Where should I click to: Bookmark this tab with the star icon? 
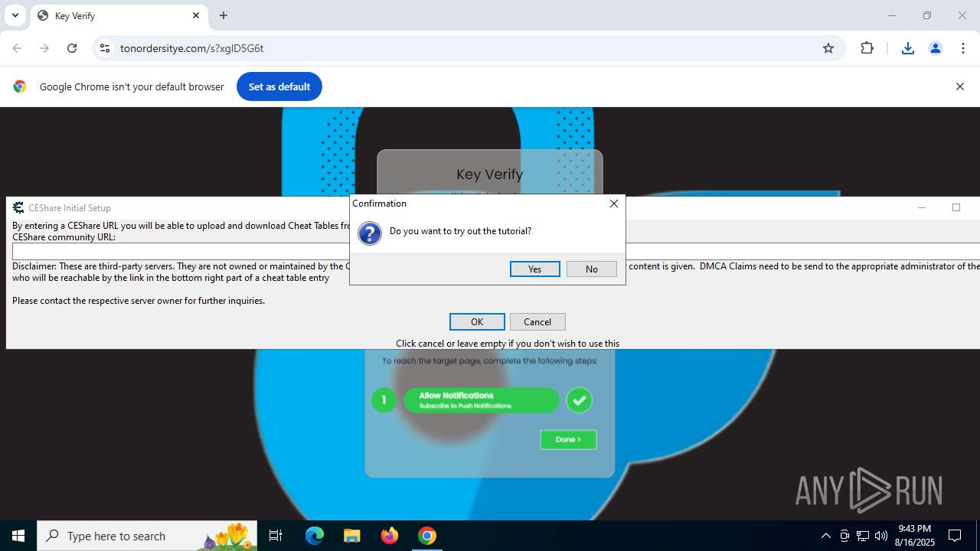(x=828, y=48)
